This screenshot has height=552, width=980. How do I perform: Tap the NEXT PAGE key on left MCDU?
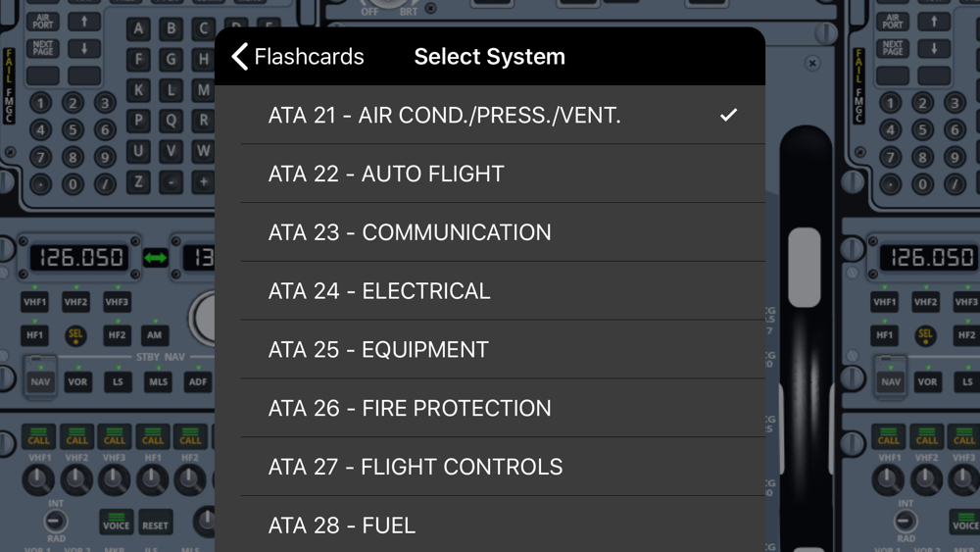(x=42, y=48)
